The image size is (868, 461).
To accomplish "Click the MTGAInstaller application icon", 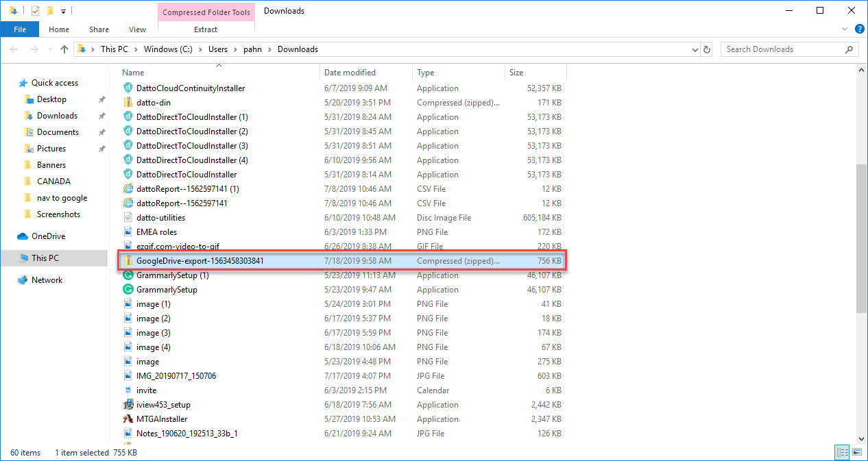I will coord(128,419).
